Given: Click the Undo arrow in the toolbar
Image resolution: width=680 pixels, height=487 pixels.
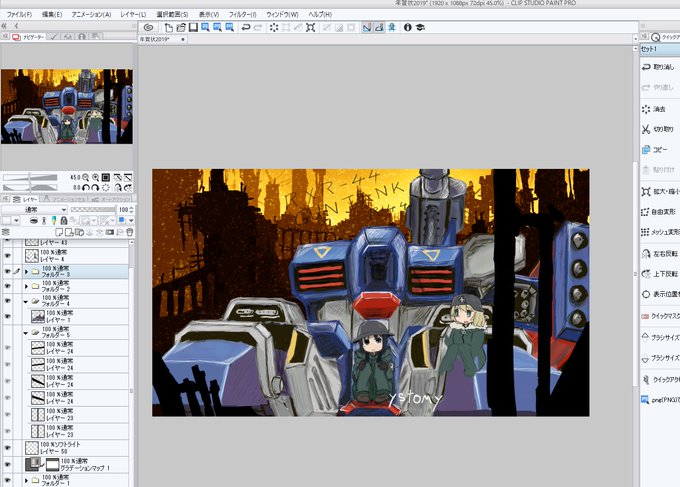Looking at the screenshot, I should click(246, 27).
